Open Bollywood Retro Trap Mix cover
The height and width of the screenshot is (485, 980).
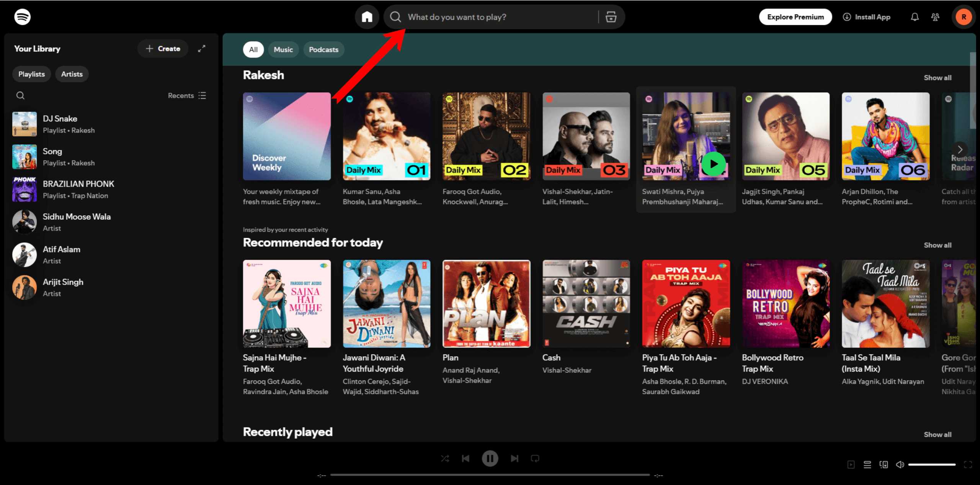pos(786,304)
